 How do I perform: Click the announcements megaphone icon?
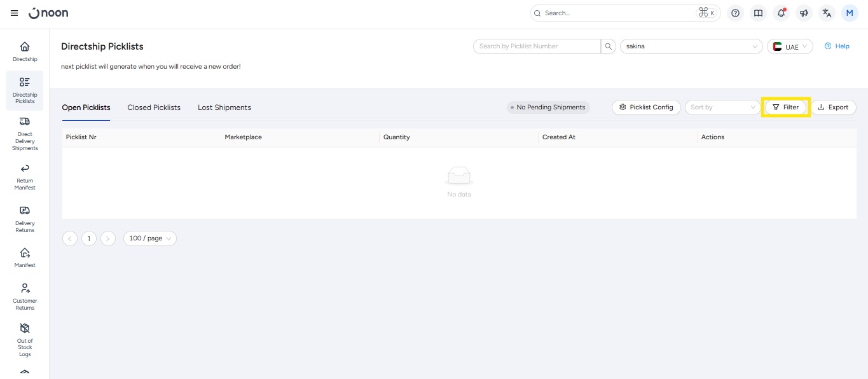pyautogui.click(x=804, y=13)
